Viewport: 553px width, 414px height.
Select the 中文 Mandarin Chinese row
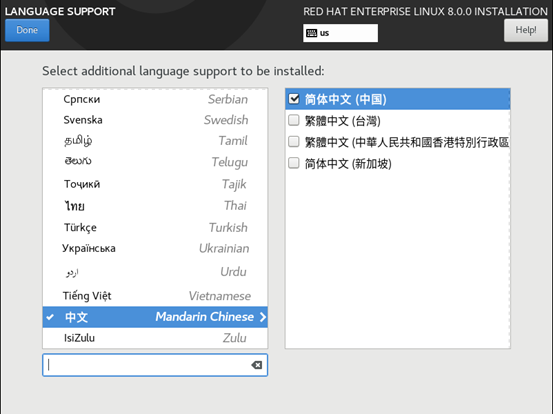tap(155, 317)
